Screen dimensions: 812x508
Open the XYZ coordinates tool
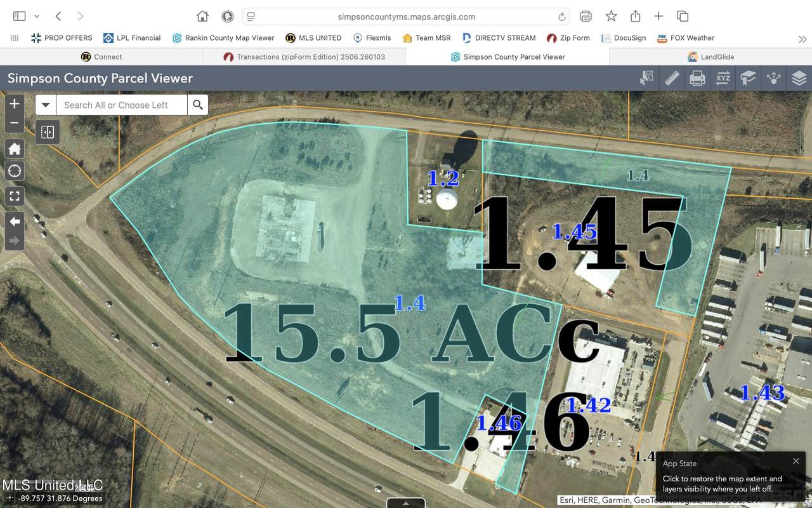(723, 78)
